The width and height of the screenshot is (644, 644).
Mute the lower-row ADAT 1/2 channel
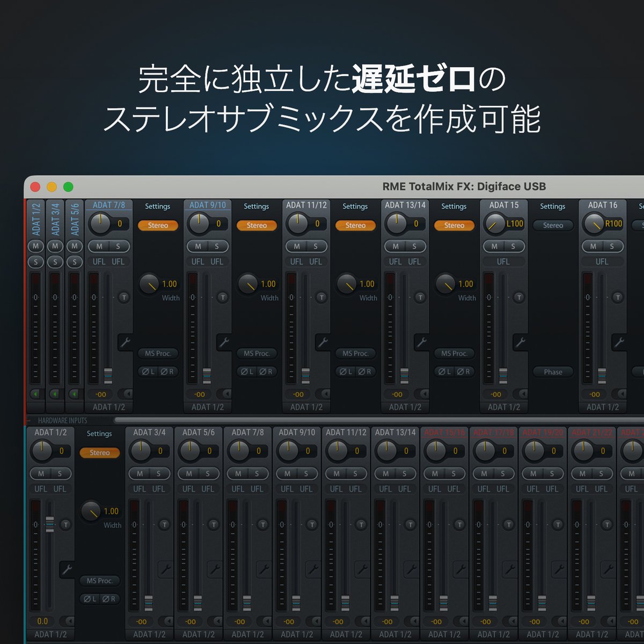[x=41, y=473]
